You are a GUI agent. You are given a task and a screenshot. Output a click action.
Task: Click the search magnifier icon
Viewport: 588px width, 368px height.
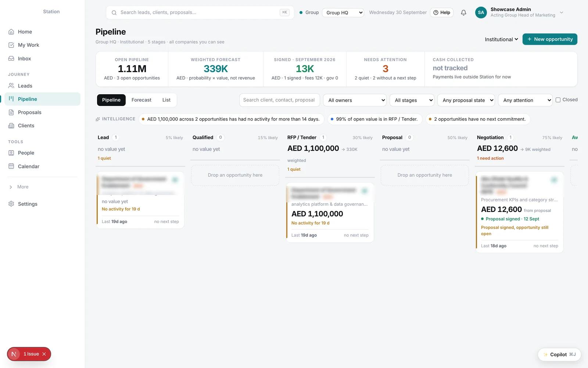114,13
